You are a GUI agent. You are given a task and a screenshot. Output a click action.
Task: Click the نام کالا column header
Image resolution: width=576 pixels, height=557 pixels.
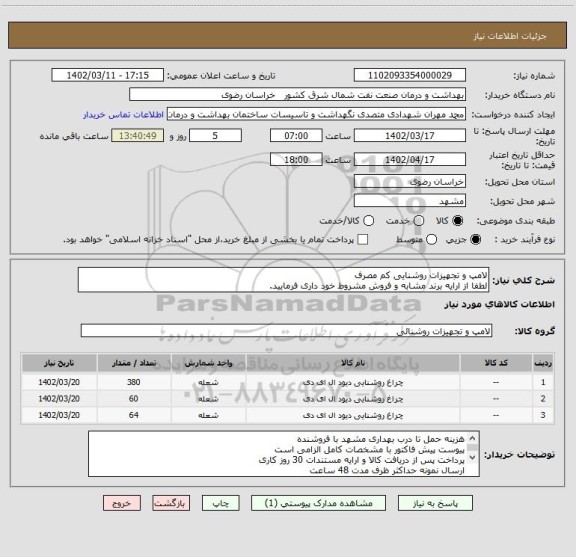click(353, 363)
